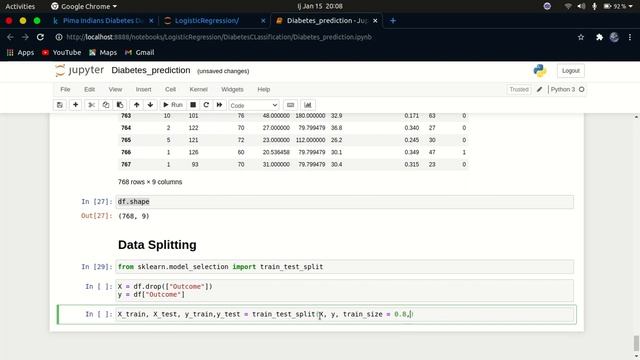
Task: Click the import train_test_split cell
Action: 344,267
